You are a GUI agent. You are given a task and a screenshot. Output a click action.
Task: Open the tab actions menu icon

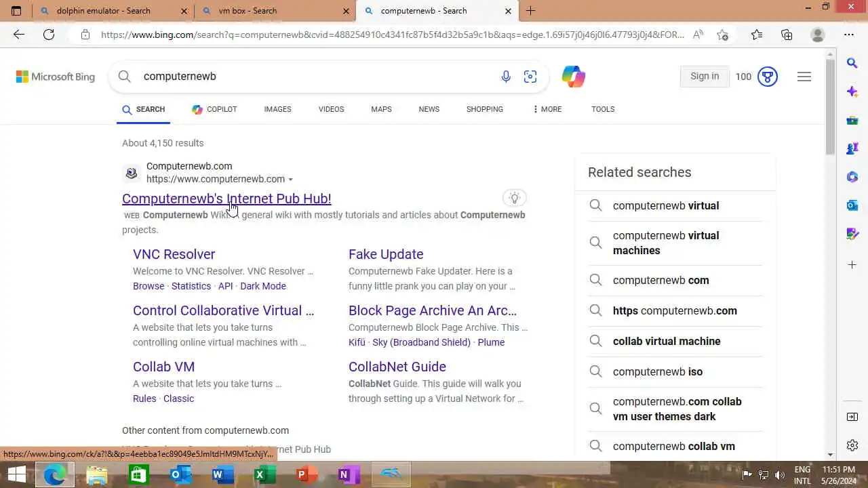pyautogui.click(x=16, y=11)
